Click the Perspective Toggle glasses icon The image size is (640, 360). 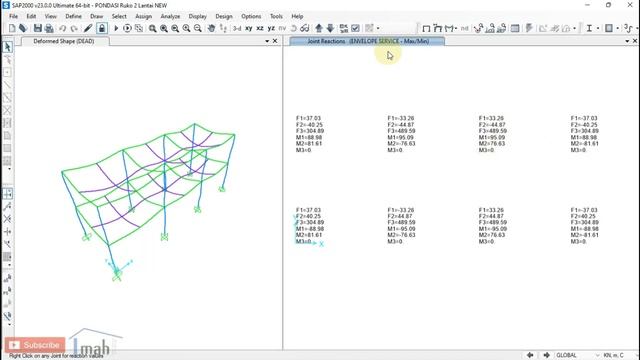coord(304,28)
